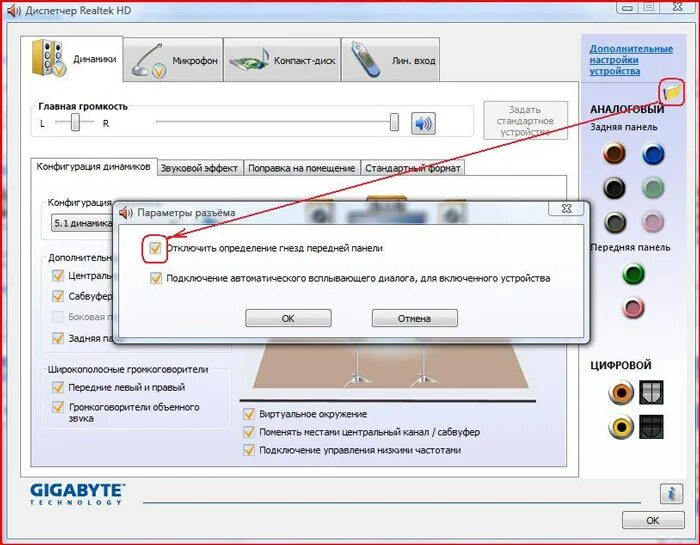Image resolution: width=700 pixels, height=545 pixels.
Task: Click the upper optical digital port icon
Action: tap(651, 393)
